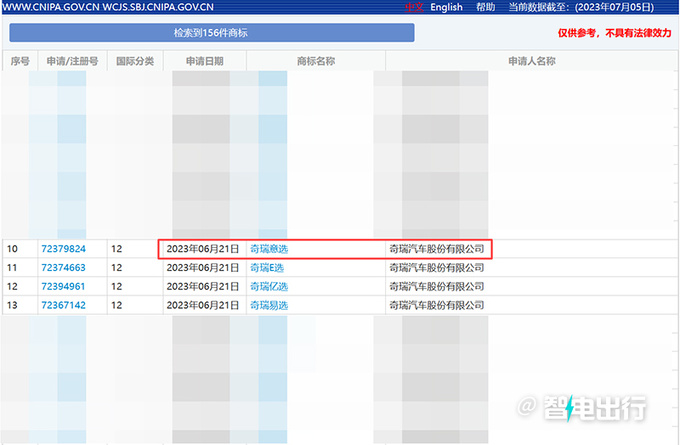Click the red 仅供参考 disclaimer text

(615, 33)
